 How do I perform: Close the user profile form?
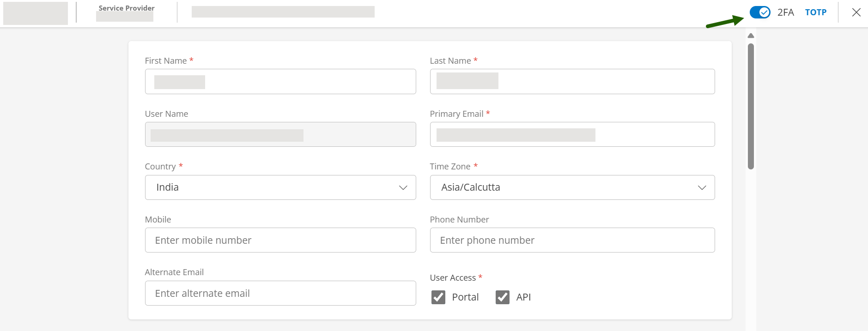pyautogui.click(x=856, y=12)
